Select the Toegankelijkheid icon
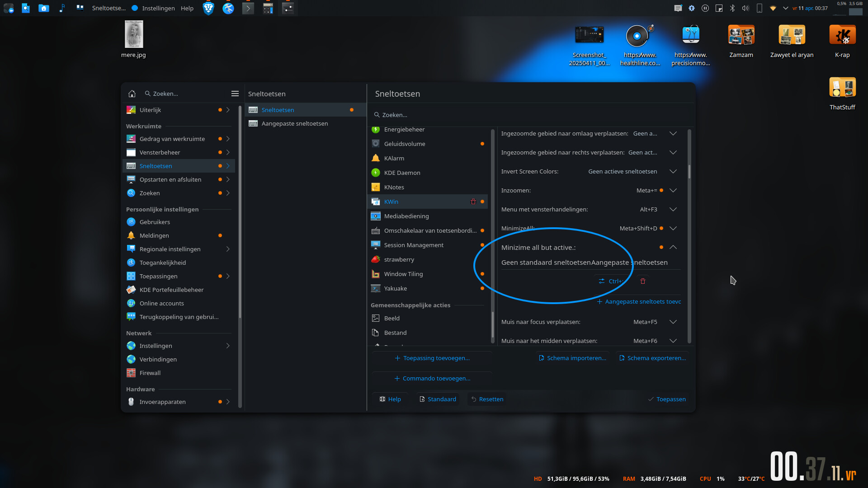 [131, 263]
